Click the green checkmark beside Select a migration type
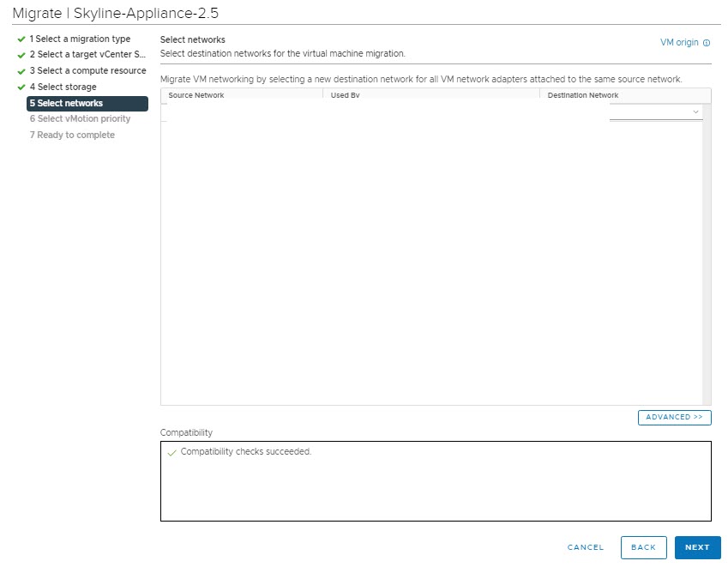Viewport: 728px width, 573px height. pos(21,39)
